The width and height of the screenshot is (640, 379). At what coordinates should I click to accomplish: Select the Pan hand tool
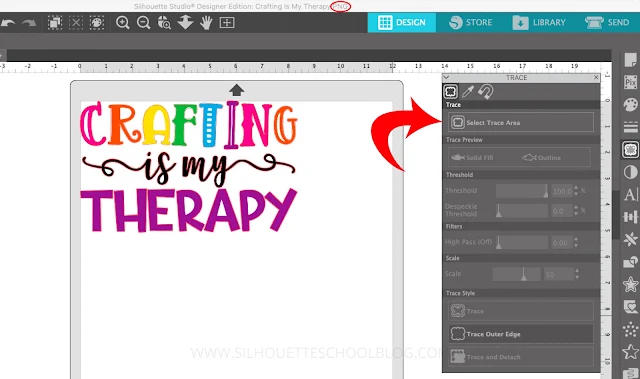click(x=206, y=22)
